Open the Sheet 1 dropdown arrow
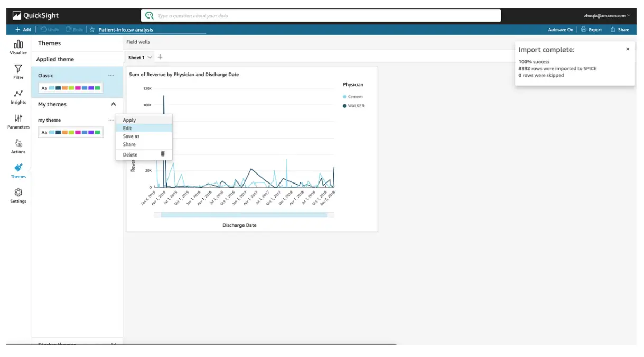The height and width of the screenshot is (357, 644). coord(150,57)
